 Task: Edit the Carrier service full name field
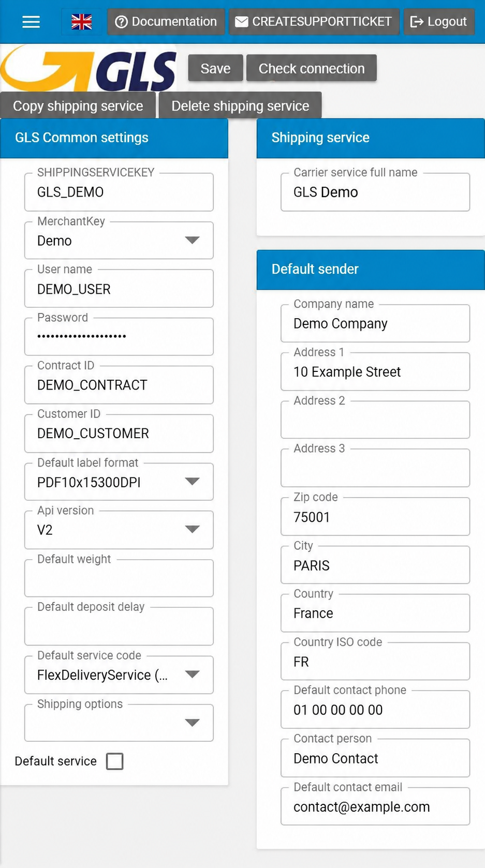(375, 192)
